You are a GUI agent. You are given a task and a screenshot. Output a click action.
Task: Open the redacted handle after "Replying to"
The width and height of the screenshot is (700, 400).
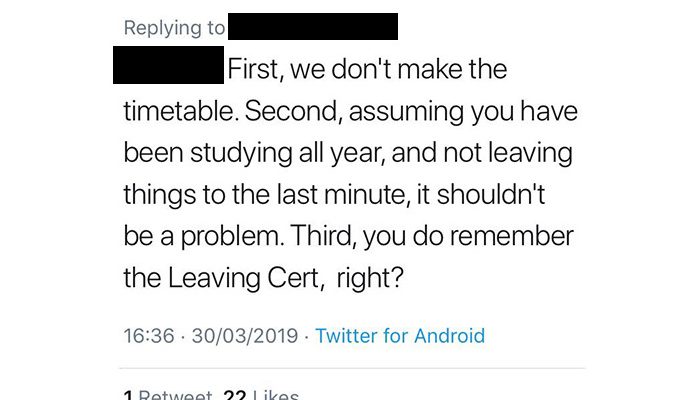coord(313,26)
